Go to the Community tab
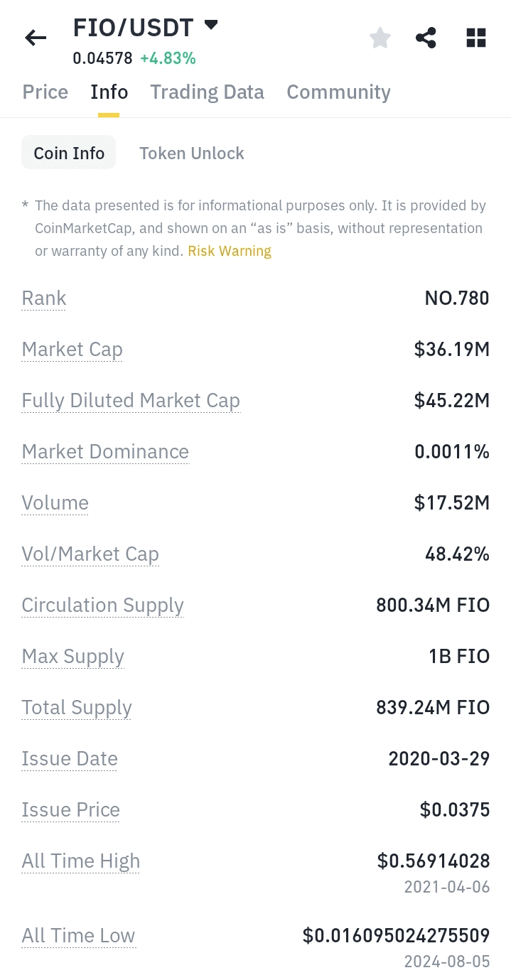 tap(338, 92)
